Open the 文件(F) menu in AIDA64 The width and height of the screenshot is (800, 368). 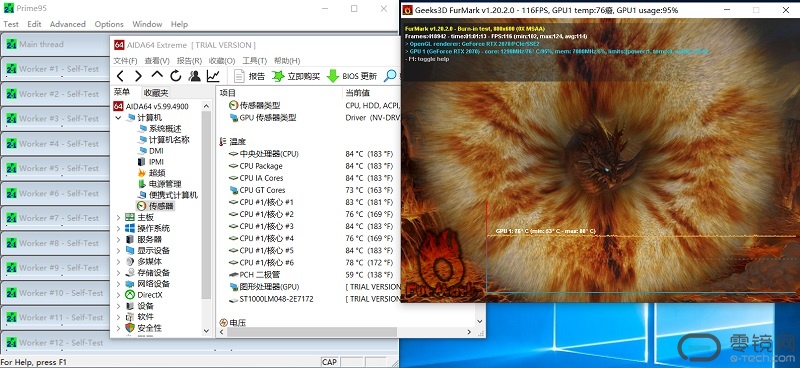coord(125,61)
